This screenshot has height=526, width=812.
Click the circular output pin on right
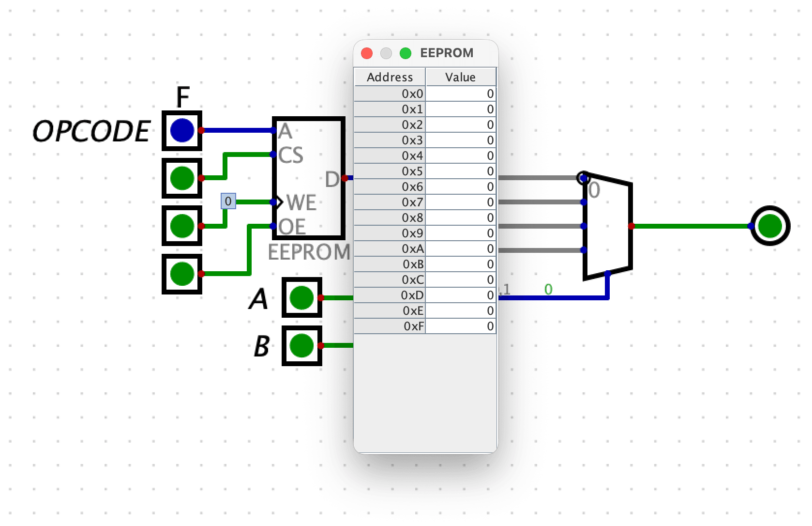coord(770,226)
